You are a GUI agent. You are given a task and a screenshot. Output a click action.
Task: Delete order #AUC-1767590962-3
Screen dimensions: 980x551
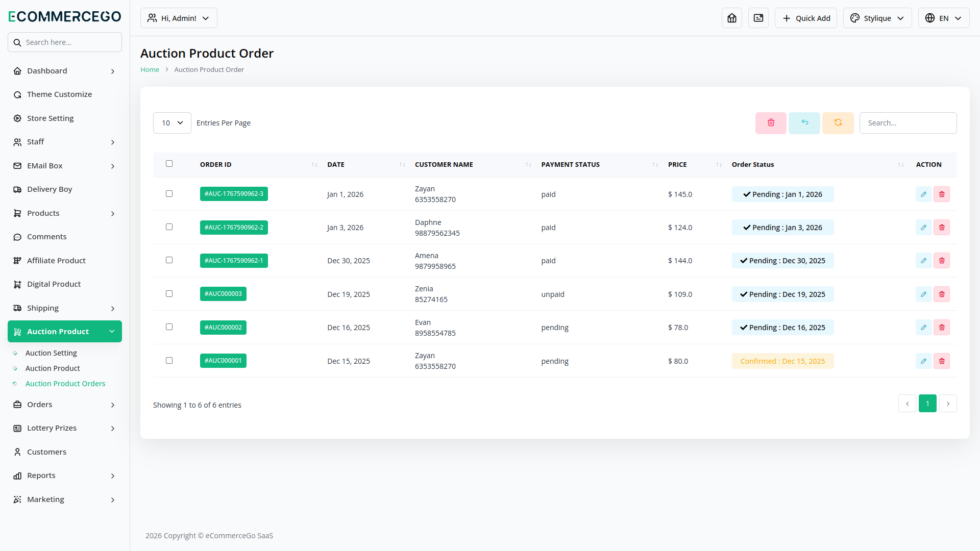click(942, 194)
